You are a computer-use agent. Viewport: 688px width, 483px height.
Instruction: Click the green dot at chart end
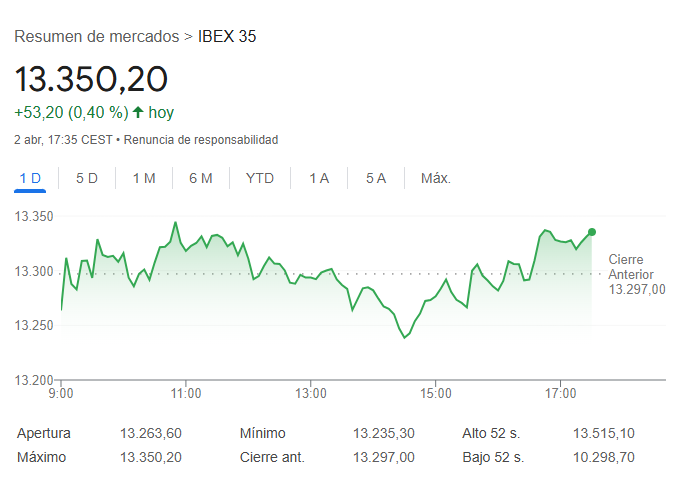point(592,232)
